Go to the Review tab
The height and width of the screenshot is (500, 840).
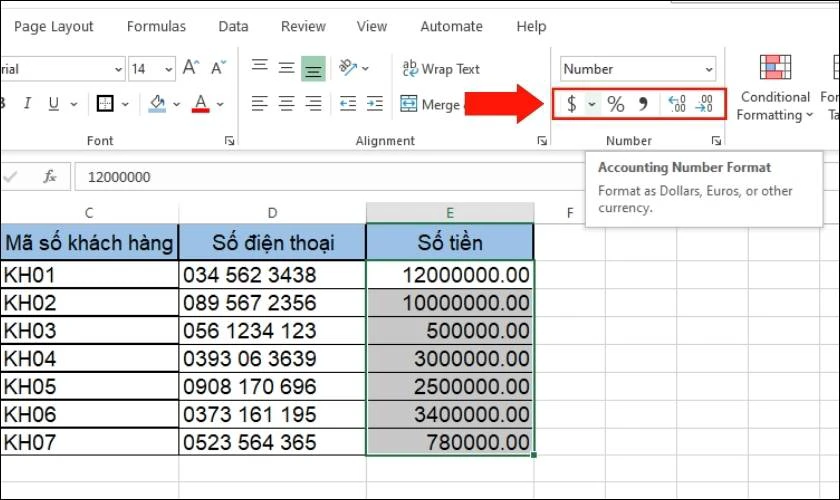[303, 26]
